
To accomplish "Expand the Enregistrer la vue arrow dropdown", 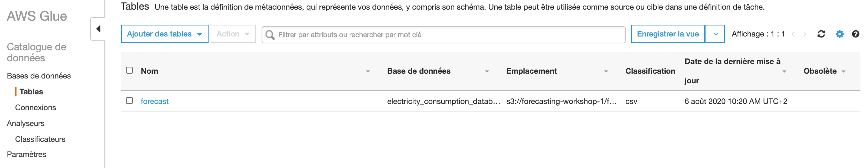I will (x=716, y=34).
